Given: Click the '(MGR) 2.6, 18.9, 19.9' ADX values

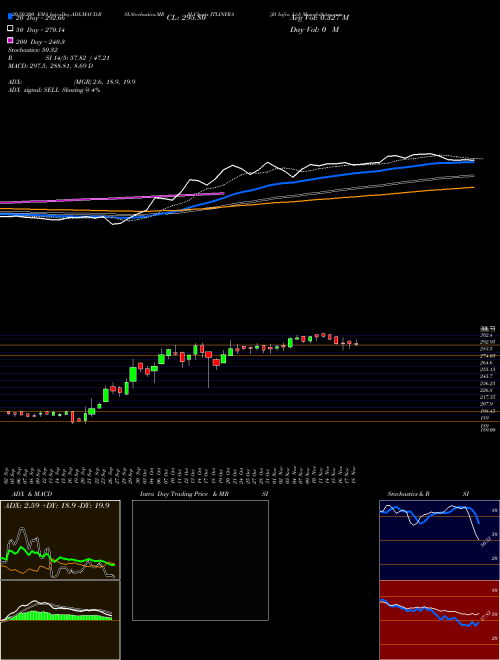Looking at the screenshot, I should 104,82.
